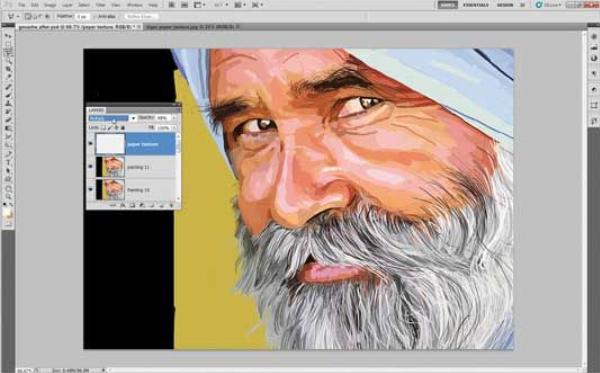Click the delete layer trash icon
This screenshot has height=373, width=600.
pyautogui.click(x=171, y=206)
